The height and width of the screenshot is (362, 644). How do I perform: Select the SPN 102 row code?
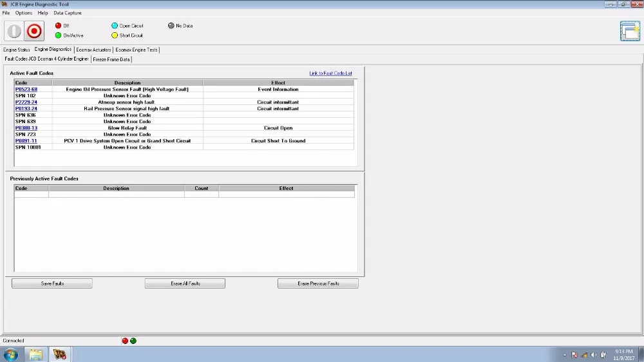[x=26, y=96]
